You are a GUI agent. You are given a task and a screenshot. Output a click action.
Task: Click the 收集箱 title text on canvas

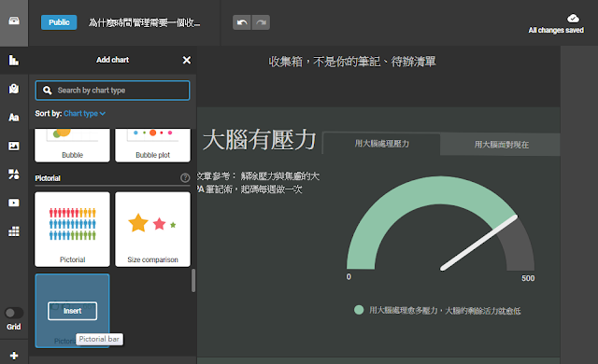click(x=352, y=62)
